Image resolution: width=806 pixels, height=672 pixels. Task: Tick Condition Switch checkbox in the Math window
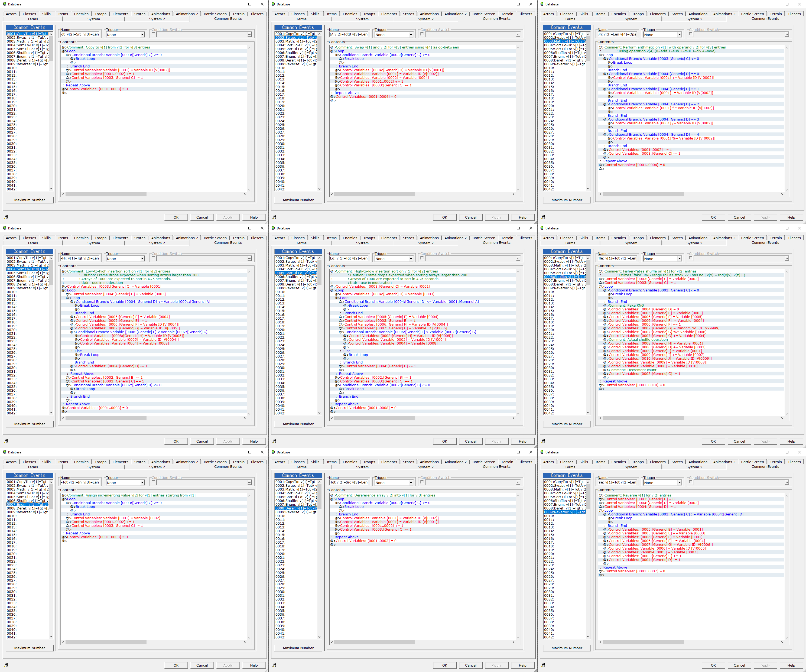pyautogui.click(x=690, y=34)
